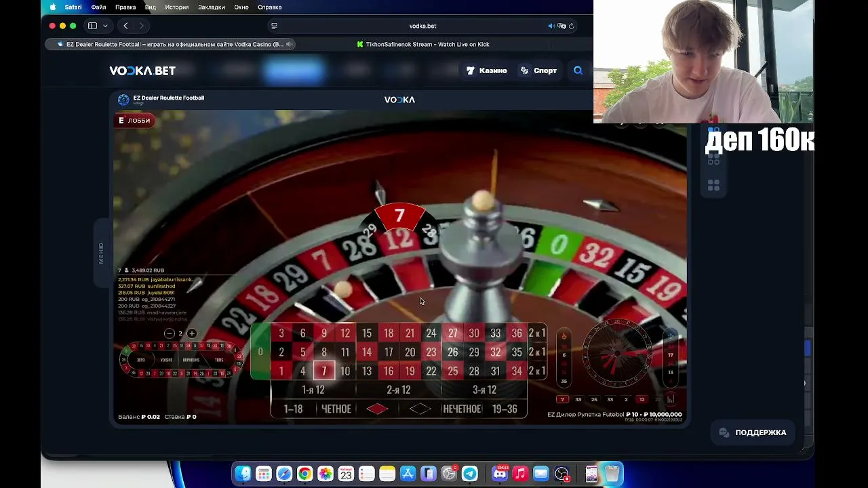Open System Settings from the Dock
868x488 pixels.
tap(449, 474)
